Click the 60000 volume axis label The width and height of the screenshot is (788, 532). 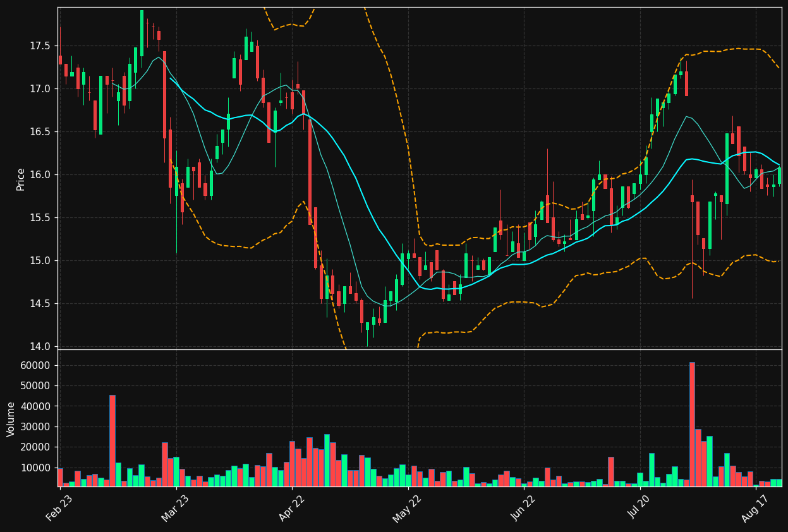[35, 366]
